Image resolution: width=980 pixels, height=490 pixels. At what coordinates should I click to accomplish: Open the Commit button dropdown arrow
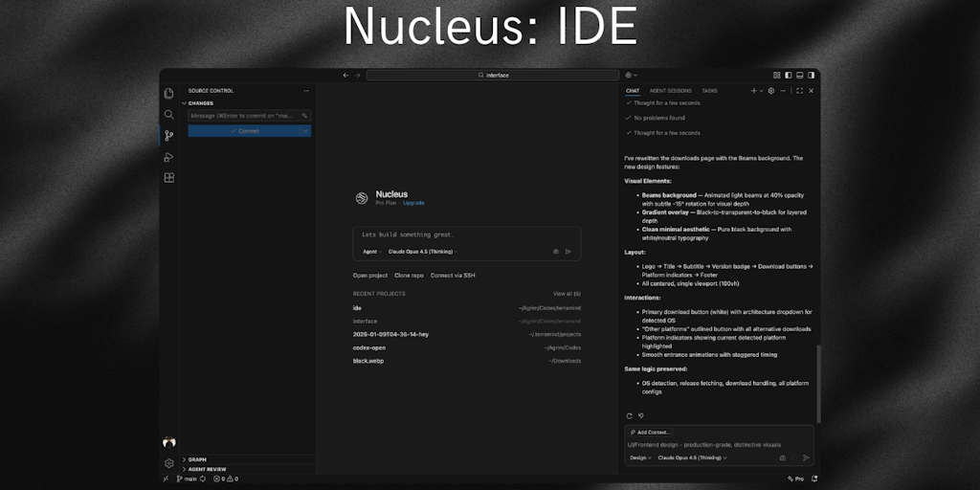(305, 131)
